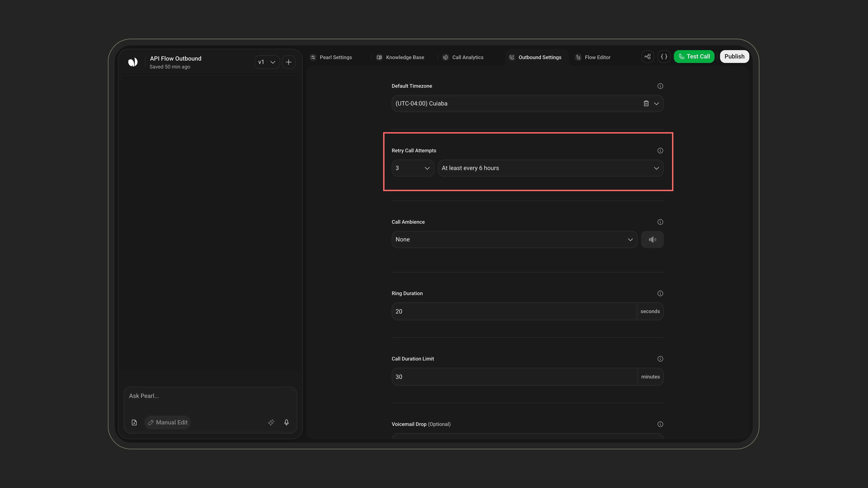Image resolution: width=868 pixels, height=488 pixels.
Task: Open the code braces view icon
Action: pyautogui.click(x=664, y=57)
